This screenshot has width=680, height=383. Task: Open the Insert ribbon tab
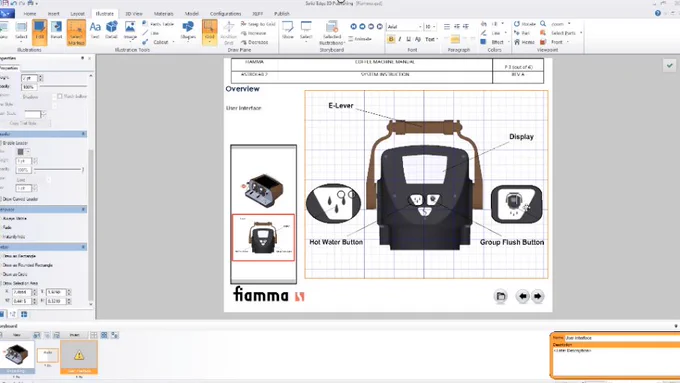54,13
